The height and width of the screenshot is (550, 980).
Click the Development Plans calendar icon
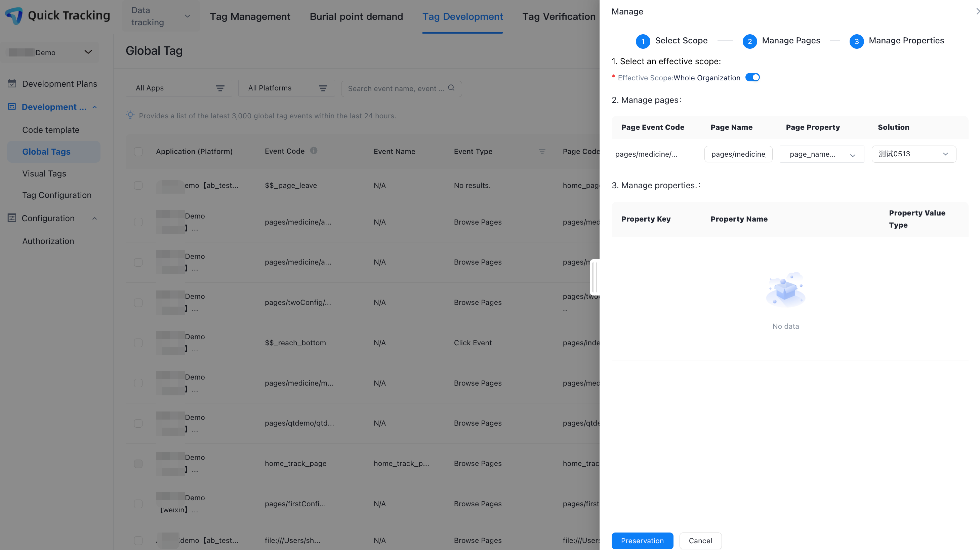[12, 83]
